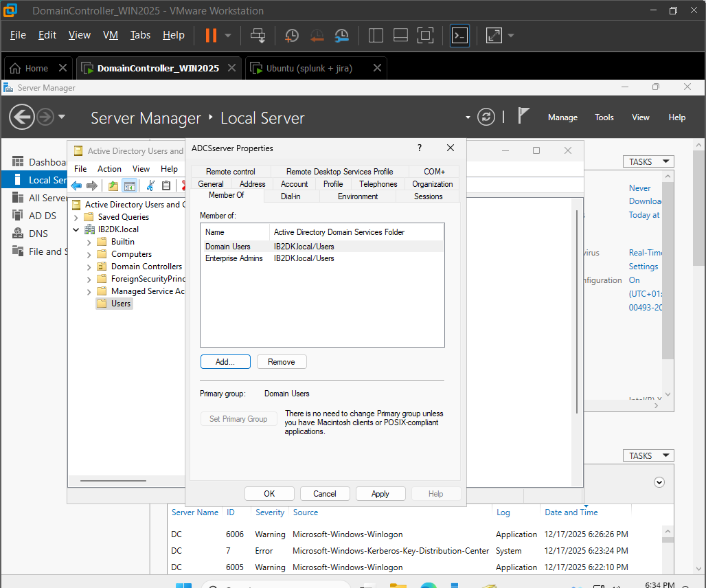
Task: Take a snapshot of this virtual machine
Action: coord(292,35)
